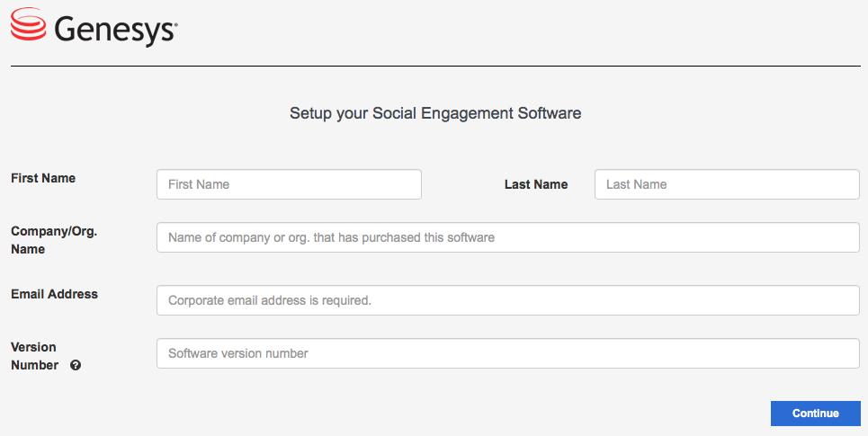Select the Email Address text box
This screenshot has width=868, height=436.
508,300
